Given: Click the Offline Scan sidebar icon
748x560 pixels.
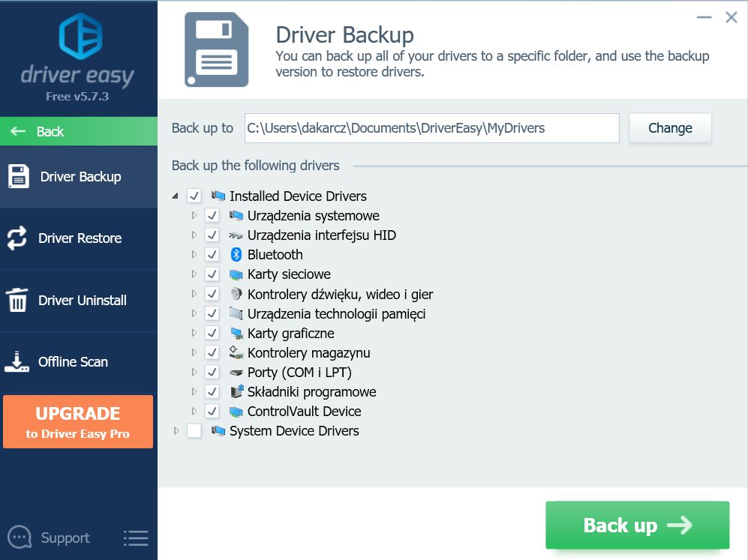Looking at the screenshot, I should (x=18, y=362).
